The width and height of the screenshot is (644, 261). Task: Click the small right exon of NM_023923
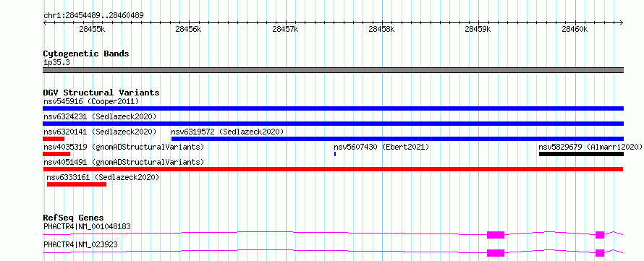click(x=600, y=253)
